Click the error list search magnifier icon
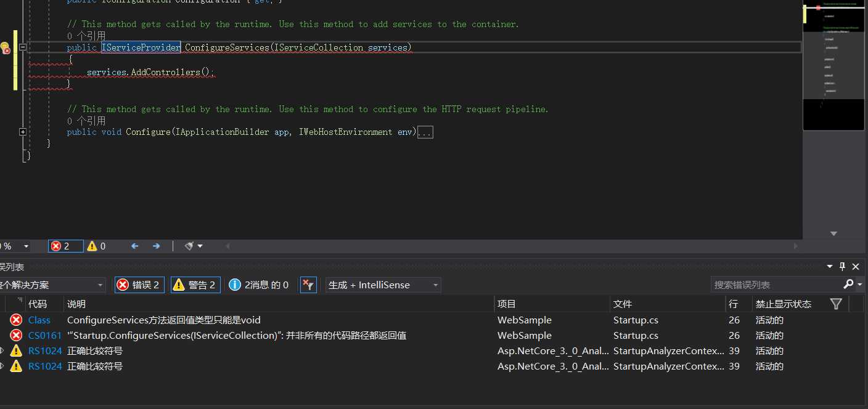Image resolution: width=868 pixels, height=409 pixels. [848, 284]
